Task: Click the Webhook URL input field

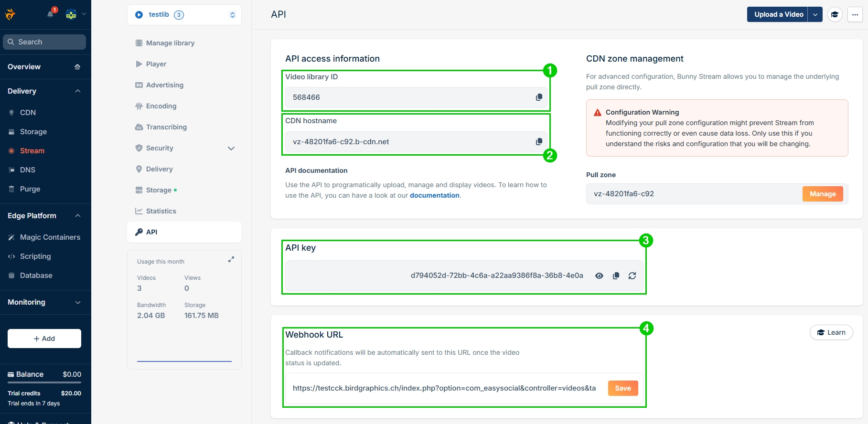Action: [444, 388]
